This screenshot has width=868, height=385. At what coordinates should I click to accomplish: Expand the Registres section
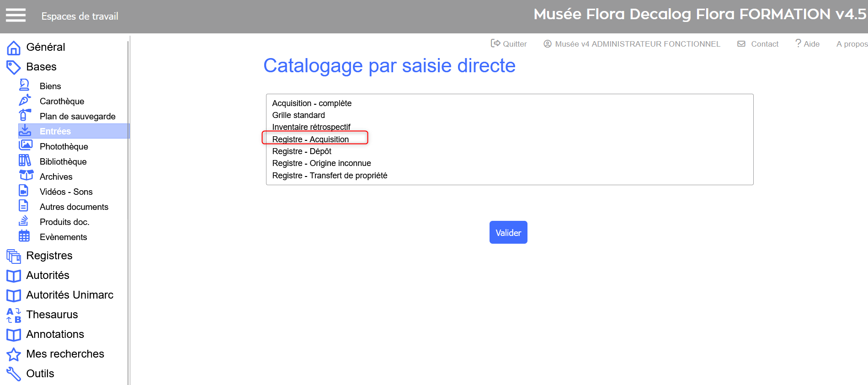pos(49,256)
